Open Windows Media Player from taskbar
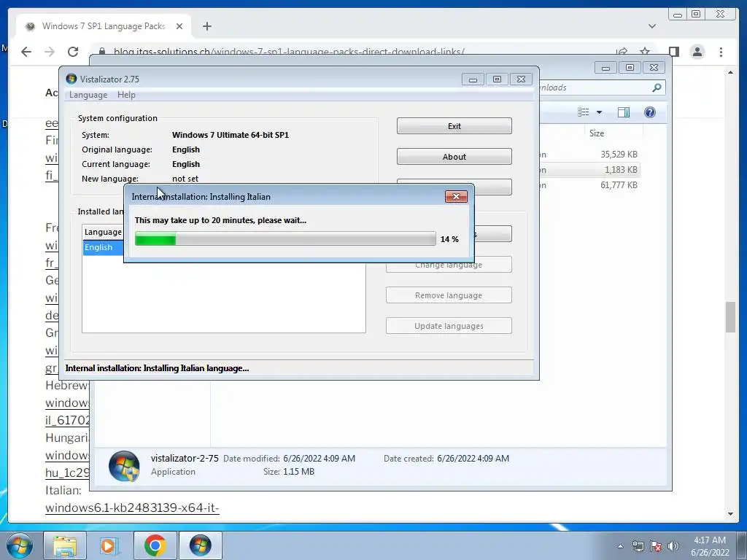The image size is (747, 560). 109,545
